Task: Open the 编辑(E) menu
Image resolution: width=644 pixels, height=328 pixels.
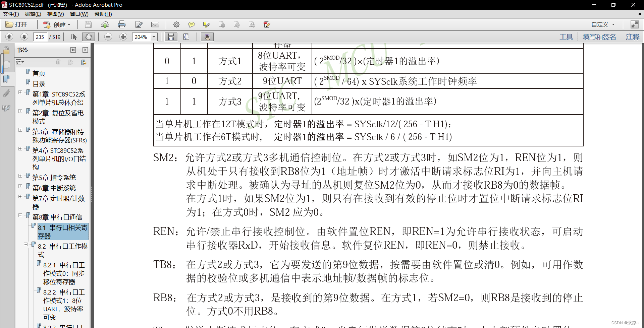Action: point(33,14)
